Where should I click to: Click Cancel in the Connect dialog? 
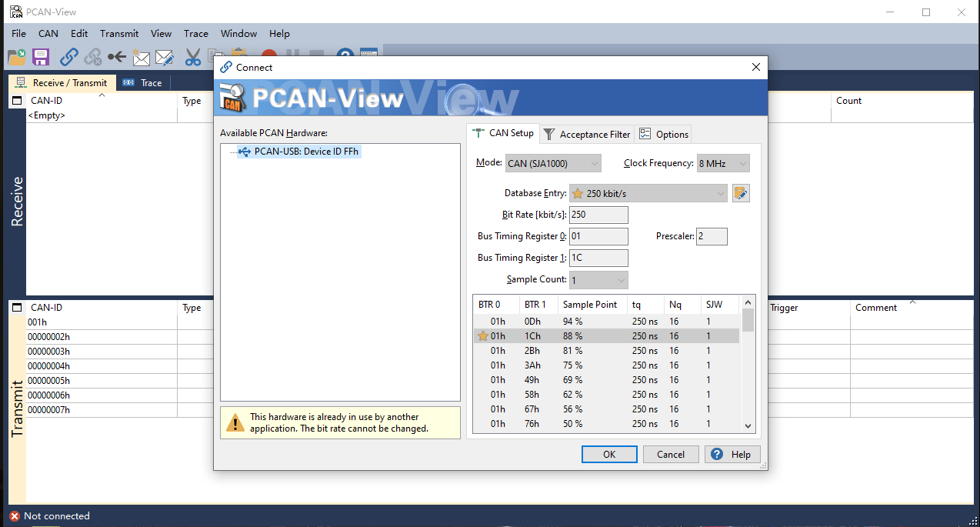[x=671, y=455]
